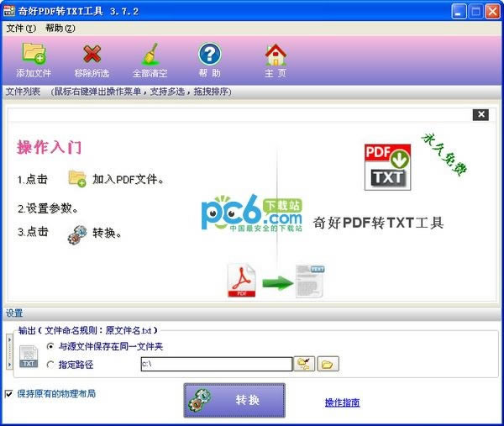
Task: Click the 移除所选 red X icon
Action: [92, 54]
